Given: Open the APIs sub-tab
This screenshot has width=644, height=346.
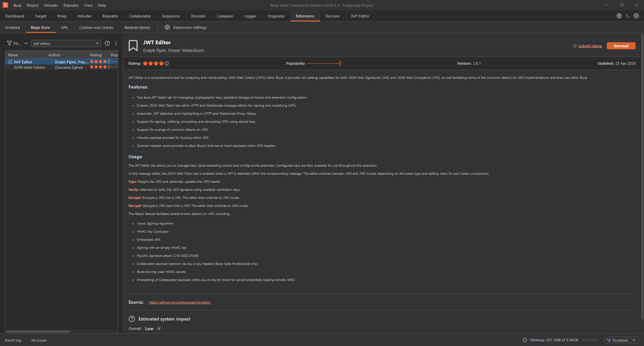Looking at the screenshot, I should click(65, 27).
